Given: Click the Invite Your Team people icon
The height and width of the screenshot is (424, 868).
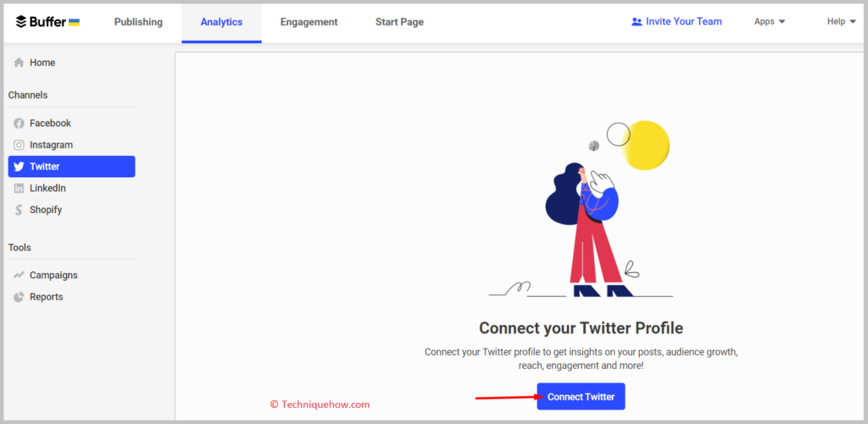Looking at the screenshot, I should point(637,21).
